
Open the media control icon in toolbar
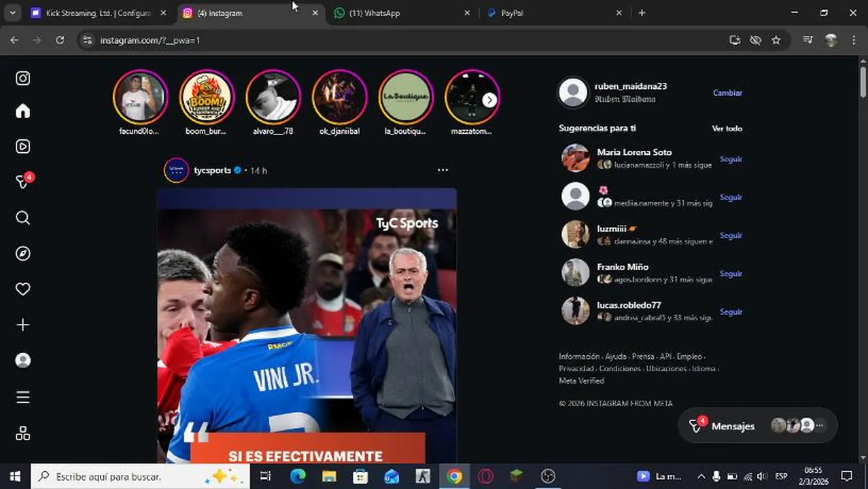click(x=808, y=40)
